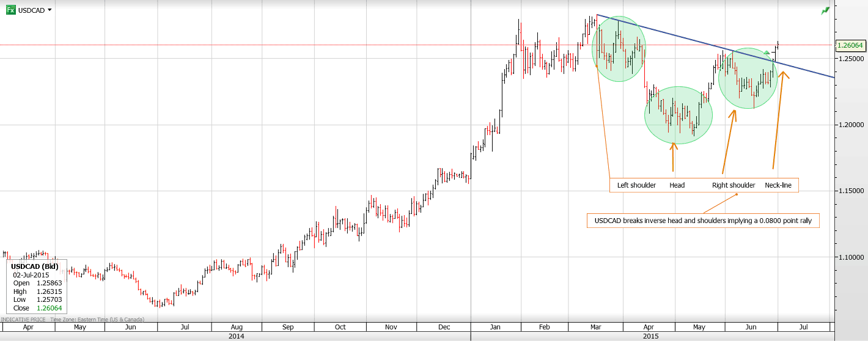Click the 2015 year label on time axis
The height and width of the screenshot is (341, 868).
click(x=650, y=336)
